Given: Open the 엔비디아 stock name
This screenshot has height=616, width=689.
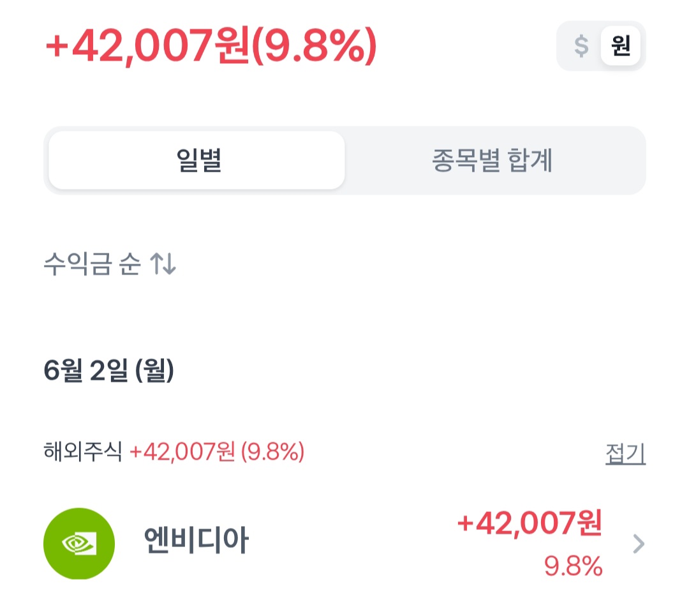Looking at the screenshot, I should click(x=196, y=540).
